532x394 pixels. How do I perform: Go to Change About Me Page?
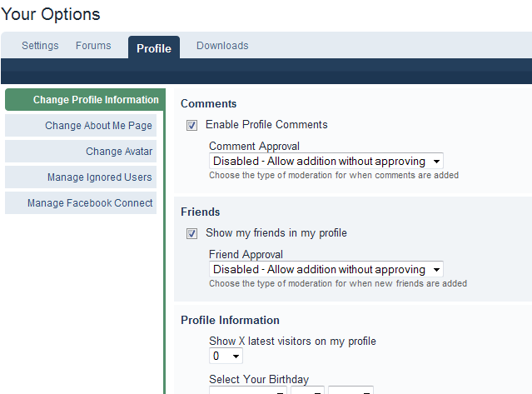click(81, 126)
